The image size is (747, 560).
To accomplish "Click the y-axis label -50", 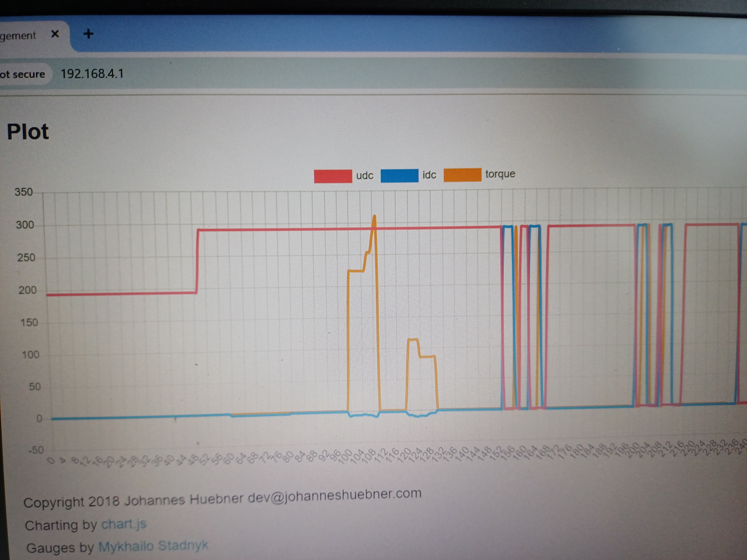I will point(36,450).
